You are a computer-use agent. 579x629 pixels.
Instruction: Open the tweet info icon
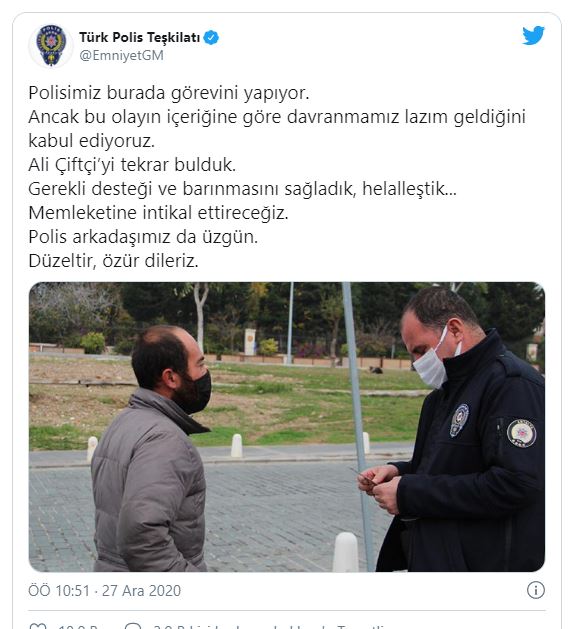point(535,590)
